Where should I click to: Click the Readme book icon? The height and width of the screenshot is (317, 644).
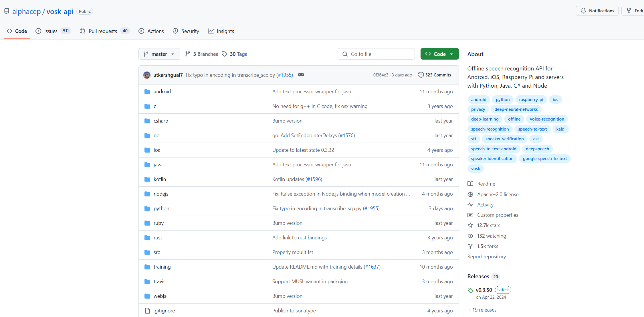(470, 184)
